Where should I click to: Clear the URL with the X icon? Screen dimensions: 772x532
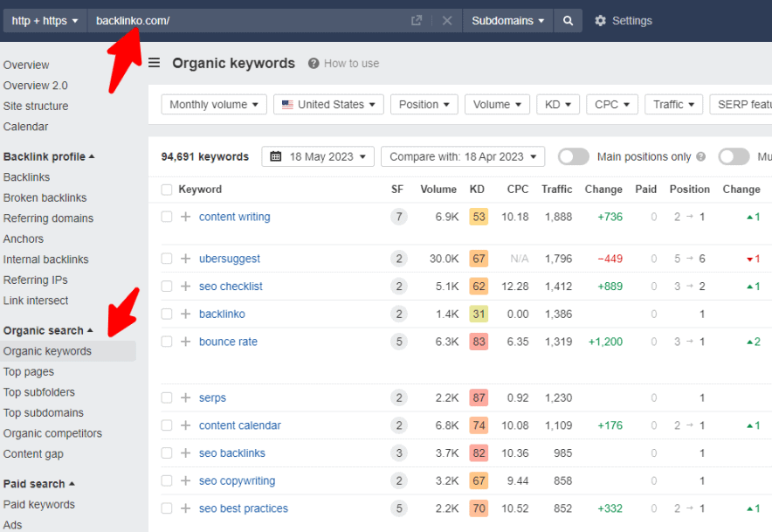[x=447, y=21]
